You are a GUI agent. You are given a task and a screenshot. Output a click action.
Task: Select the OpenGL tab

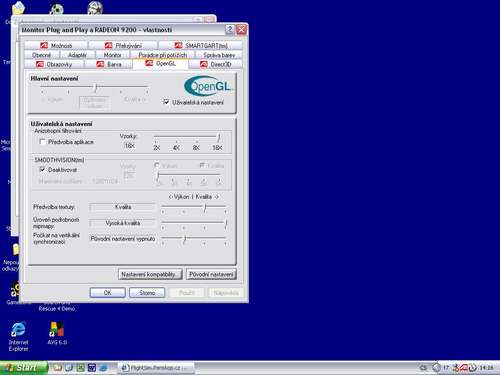(x=160, y=63)
